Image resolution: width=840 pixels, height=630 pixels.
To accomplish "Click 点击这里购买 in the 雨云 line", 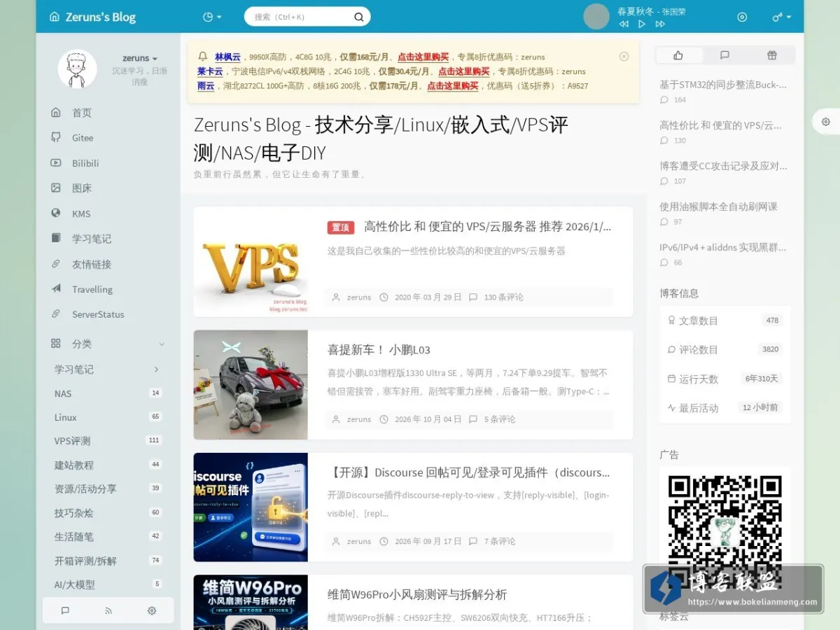I will [453, 86].
